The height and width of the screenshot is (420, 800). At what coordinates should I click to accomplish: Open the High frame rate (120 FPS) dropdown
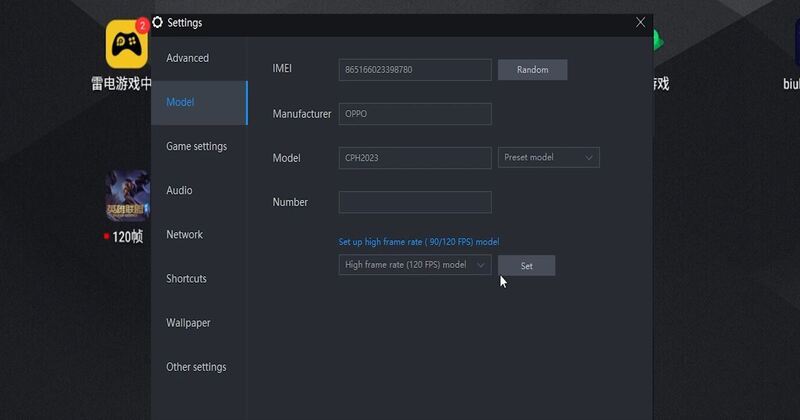[415, 265]
